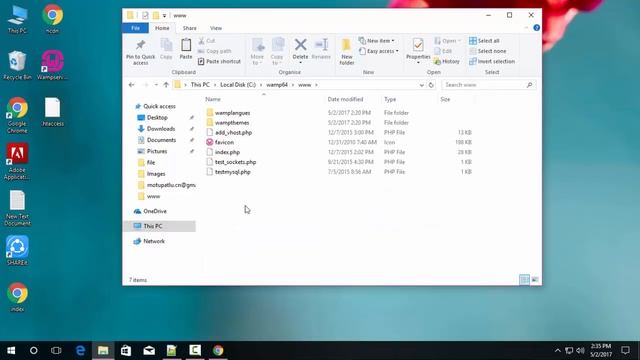
Task: Open the SHAREit desktop icon
Action: [x=17, y=250]
